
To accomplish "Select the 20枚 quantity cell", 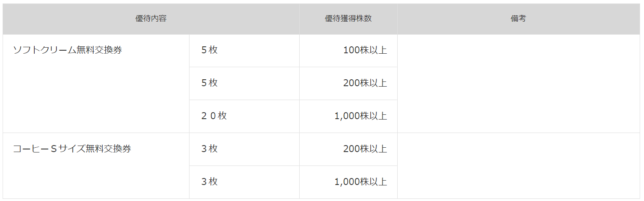I will (244, 117).
